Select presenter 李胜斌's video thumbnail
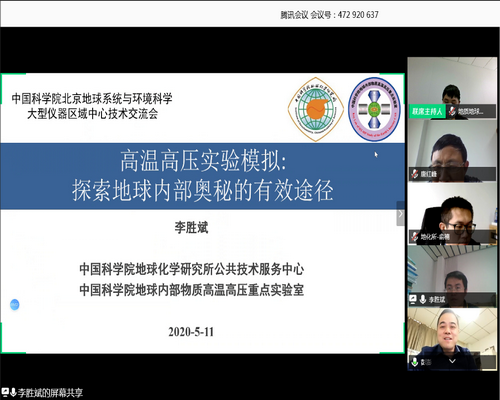Screen dimensions: 500x400 coord(452,276)
